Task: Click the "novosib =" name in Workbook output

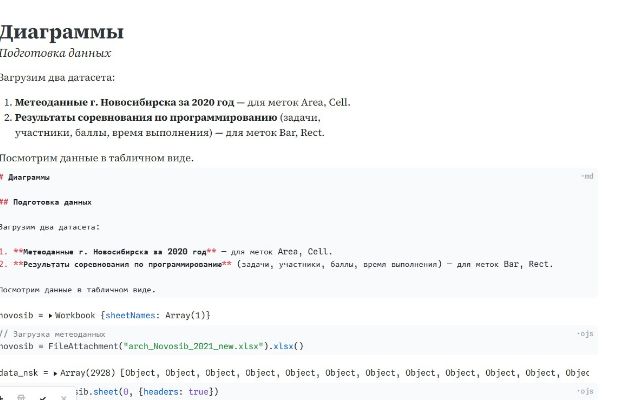Action: 22,316
